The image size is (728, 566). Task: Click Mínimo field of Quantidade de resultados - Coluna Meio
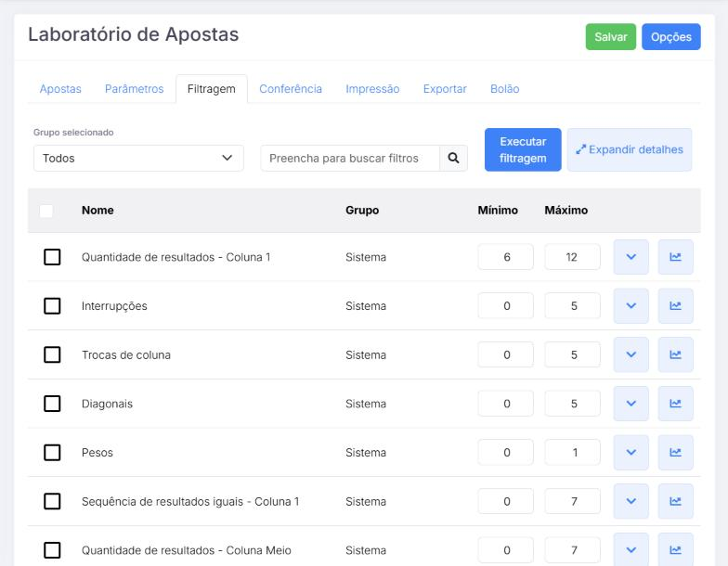505,550
